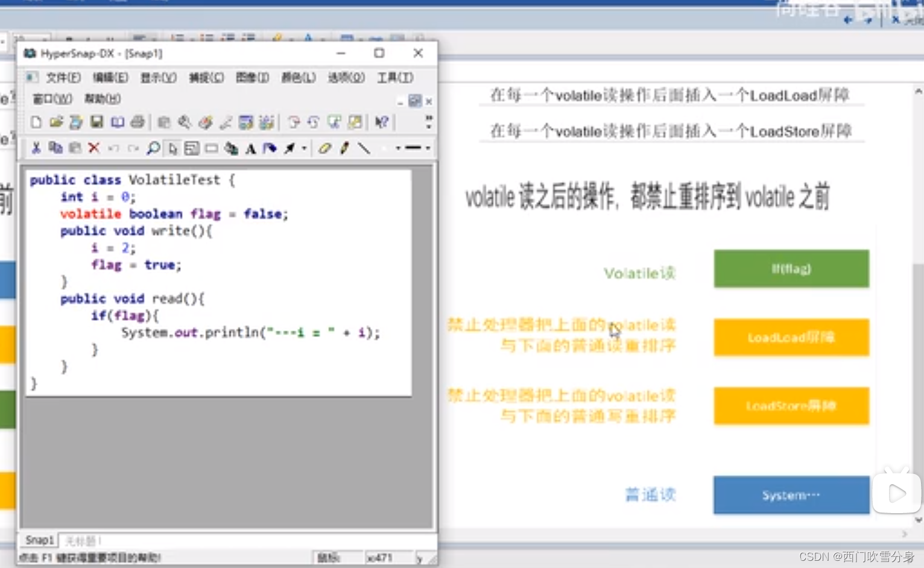Click the 'LoadLoad屏障' sentence at slide top

click(x=669, y=95)
